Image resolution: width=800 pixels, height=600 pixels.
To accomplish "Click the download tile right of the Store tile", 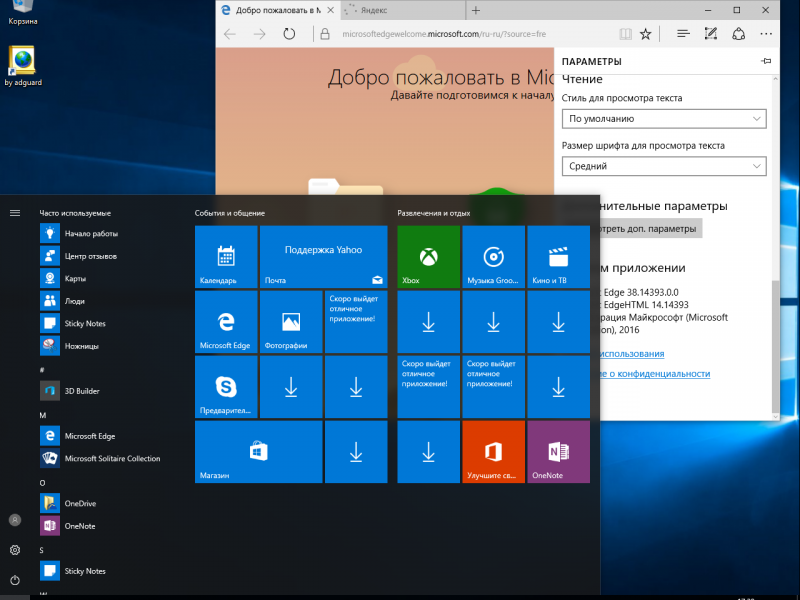I will pyautogui.click(x=356, y=452).
